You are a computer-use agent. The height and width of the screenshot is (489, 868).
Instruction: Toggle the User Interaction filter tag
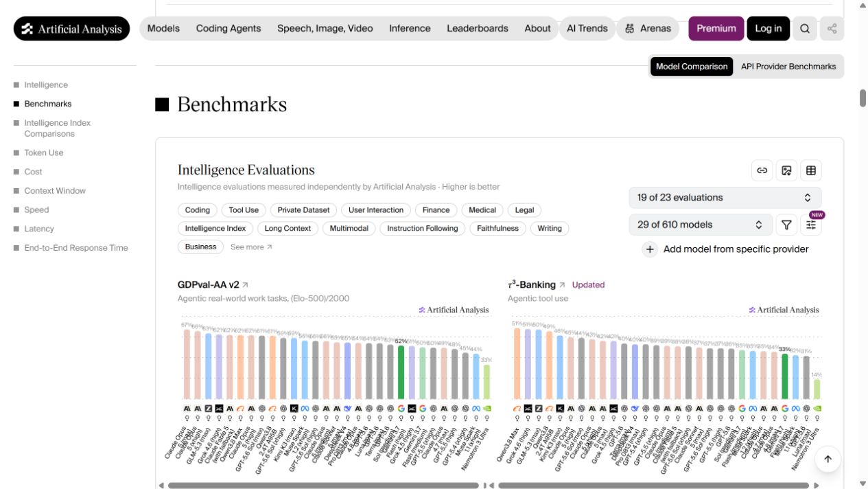point(376,210)
